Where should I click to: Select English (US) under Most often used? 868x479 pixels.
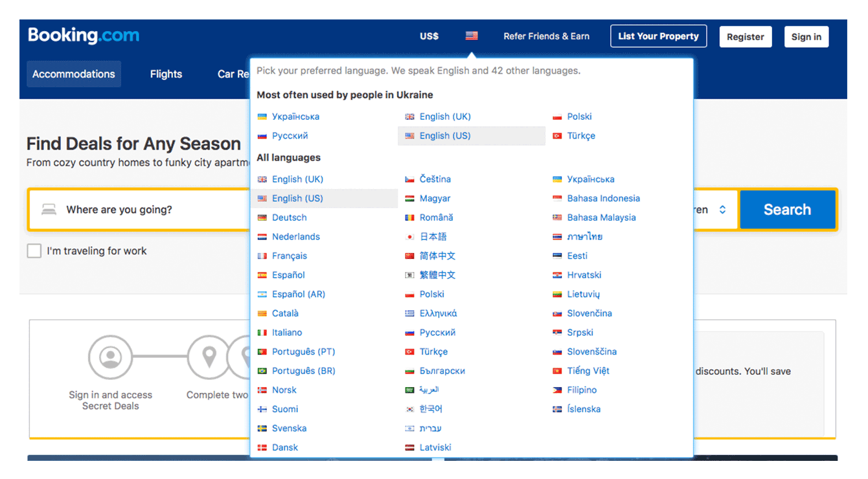point(445,136)
